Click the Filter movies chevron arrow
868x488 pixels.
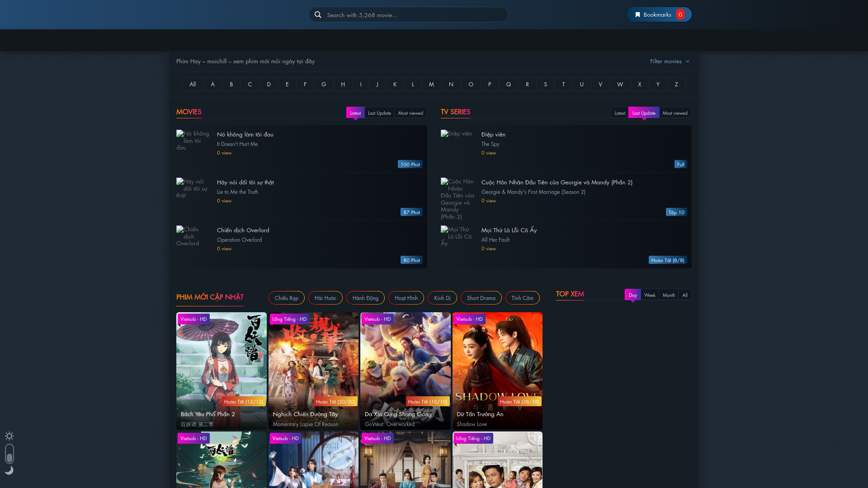(x=688, y=61)
